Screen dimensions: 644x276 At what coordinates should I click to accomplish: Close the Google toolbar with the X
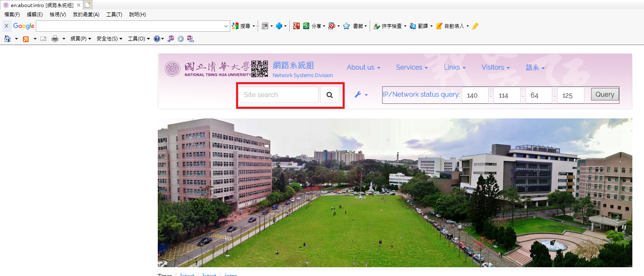click(6, 26)
